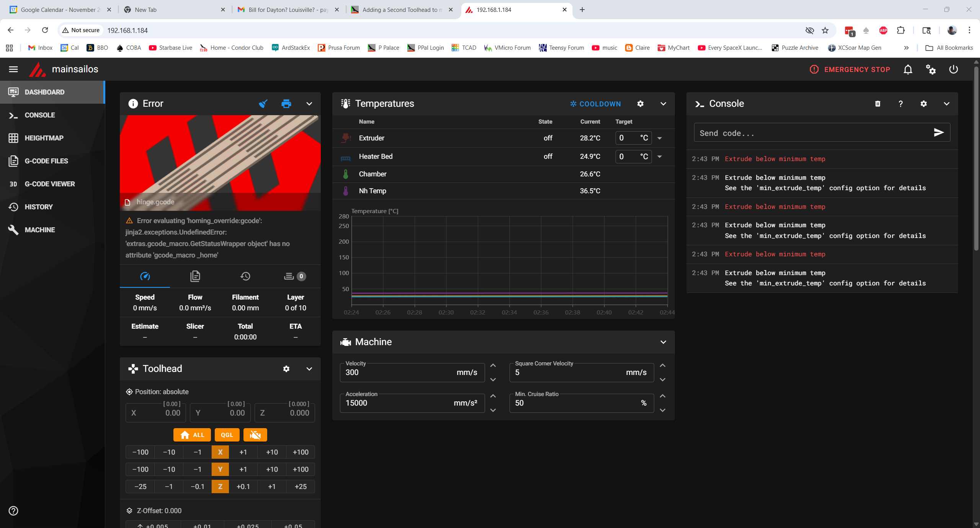Toggle the sidebar hamburger menu

(13, 69)
